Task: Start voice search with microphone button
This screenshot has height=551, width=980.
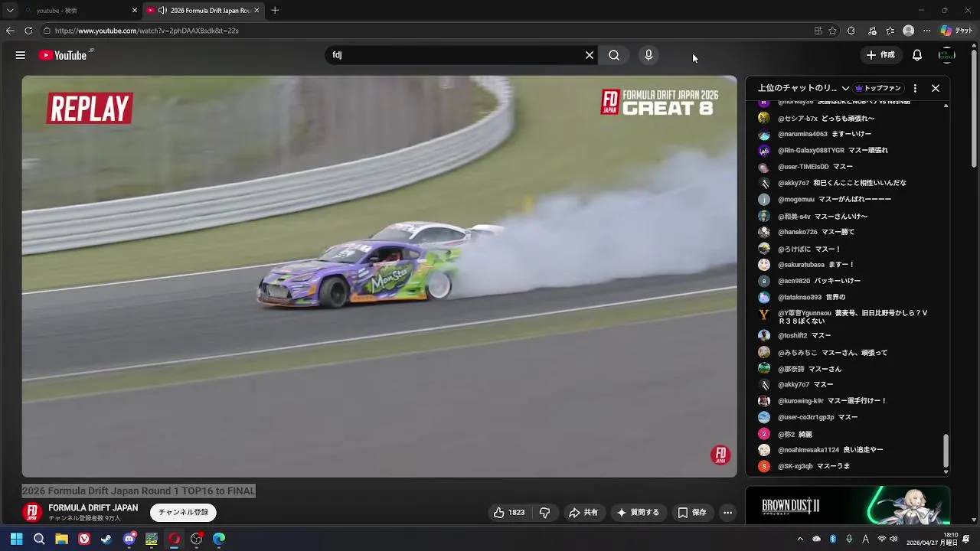Action: click(648, 55)
